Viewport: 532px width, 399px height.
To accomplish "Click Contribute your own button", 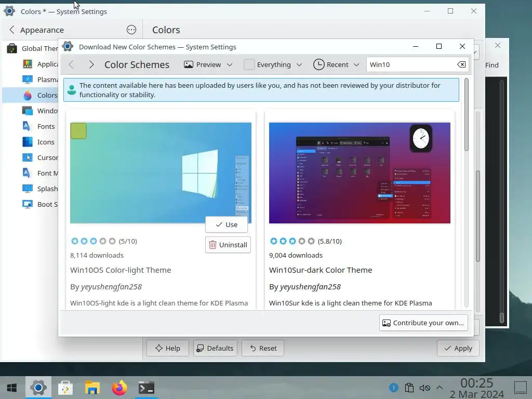I will [x=423, y=323].
